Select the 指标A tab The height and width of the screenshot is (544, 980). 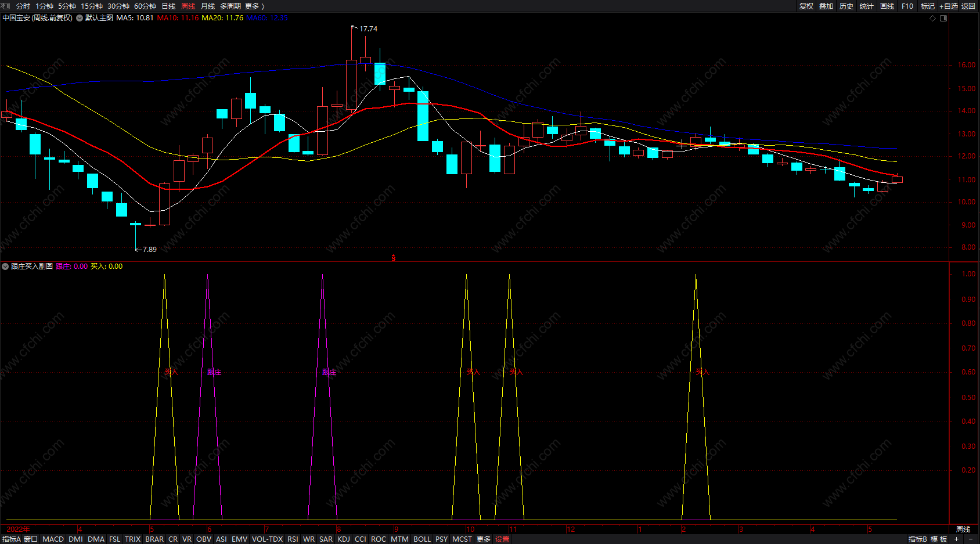click(x=11, y=539)
